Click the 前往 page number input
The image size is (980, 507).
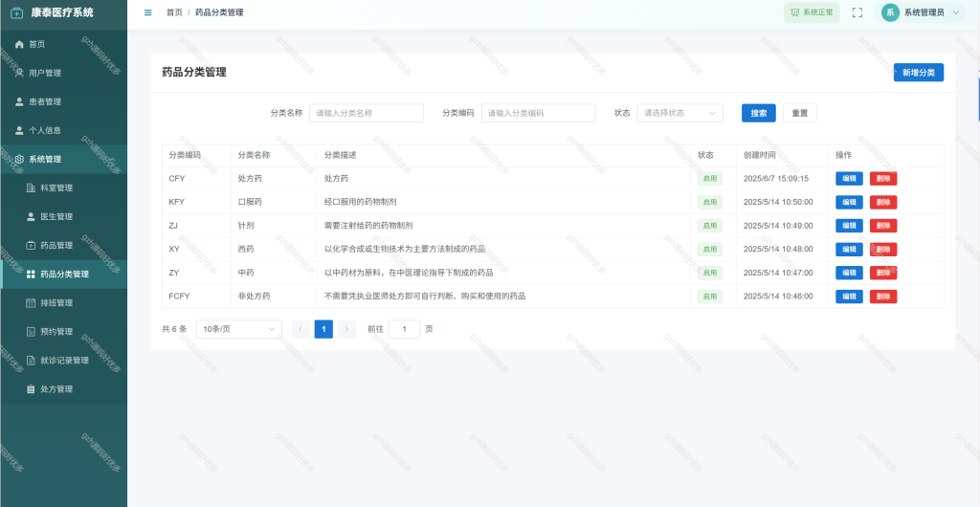tap(404, 329)
